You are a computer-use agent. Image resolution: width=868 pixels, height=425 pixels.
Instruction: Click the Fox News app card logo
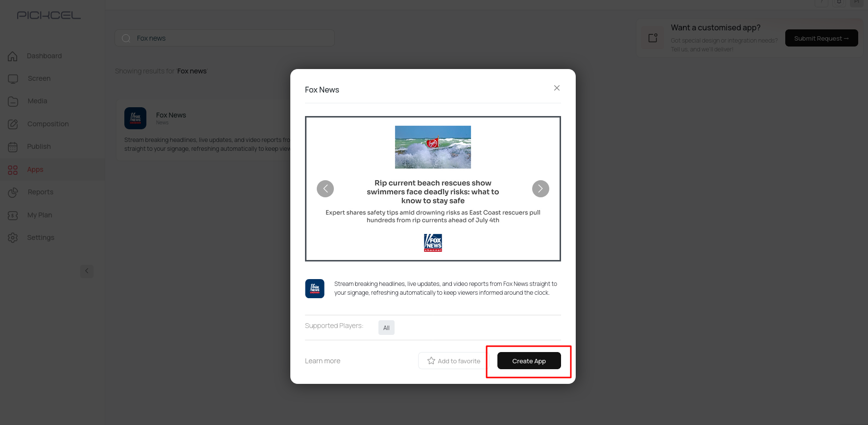tap(135, 118)
